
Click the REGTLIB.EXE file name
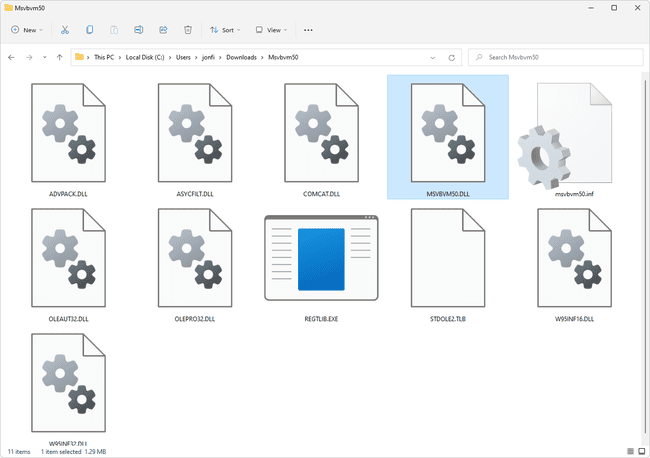tap(321, 319)
